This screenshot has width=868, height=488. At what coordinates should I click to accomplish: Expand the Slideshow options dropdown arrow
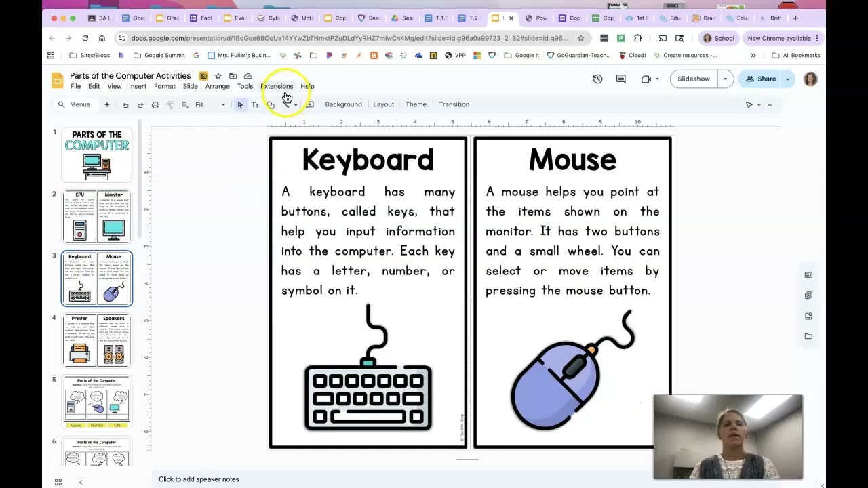point(725,79)
